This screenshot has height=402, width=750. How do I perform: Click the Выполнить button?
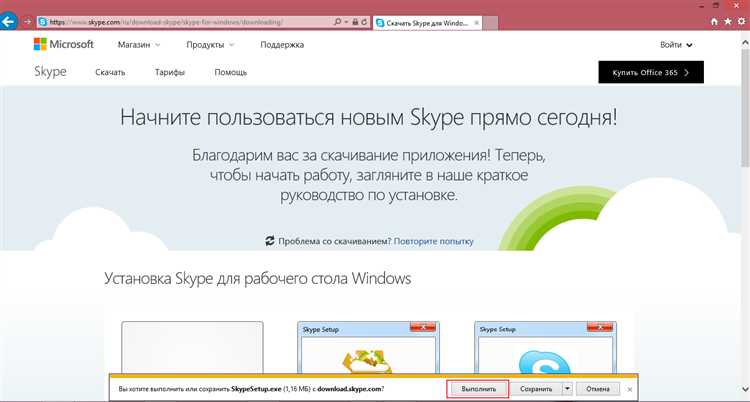(477, 389)
